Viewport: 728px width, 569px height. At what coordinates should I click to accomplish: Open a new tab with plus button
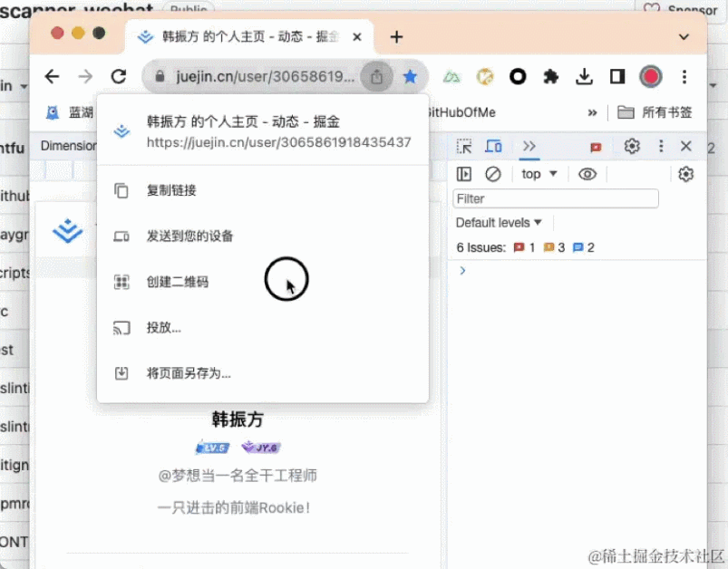(396, 36)
